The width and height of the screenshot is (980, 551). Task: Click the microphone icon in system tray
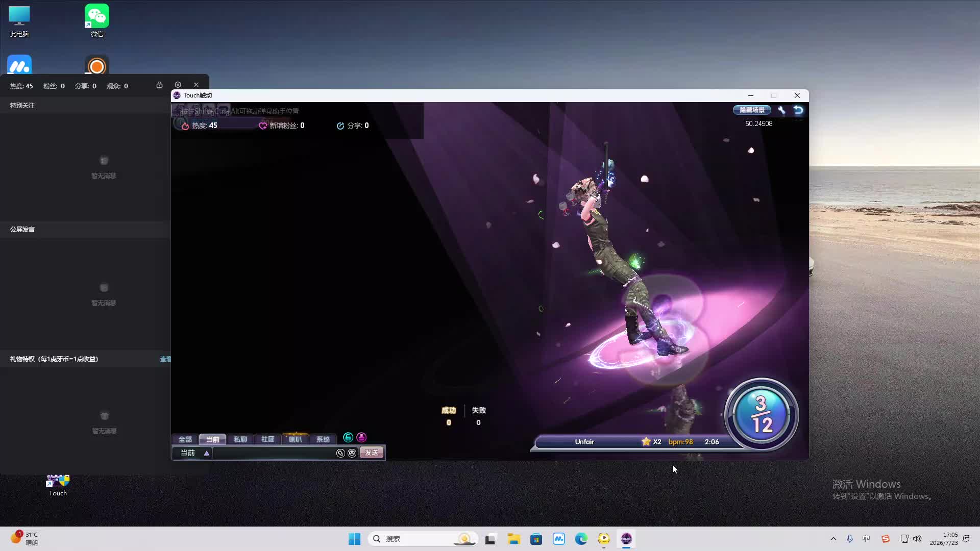click(x=850, y=539)
